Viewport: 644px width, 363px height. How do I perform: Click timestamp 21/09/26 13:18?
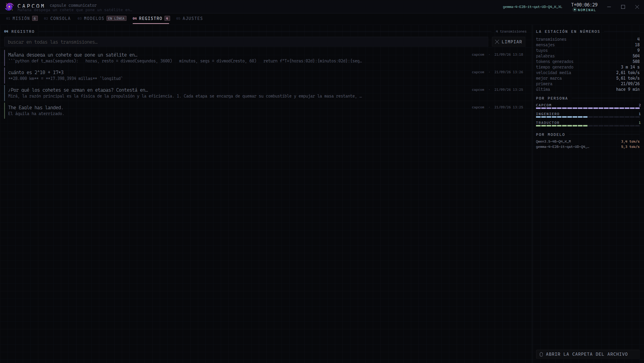coord(508,54)
